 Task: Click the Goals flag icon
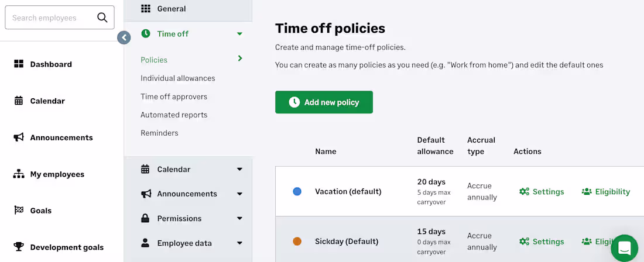tap(19, 211)
